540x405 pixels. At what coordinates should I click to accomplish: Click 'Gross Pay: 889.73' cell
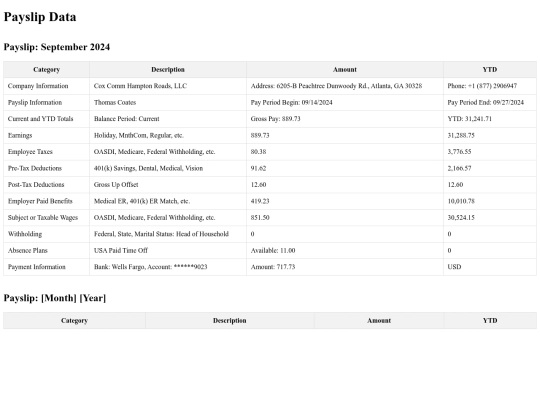click(x=345, y=119)
